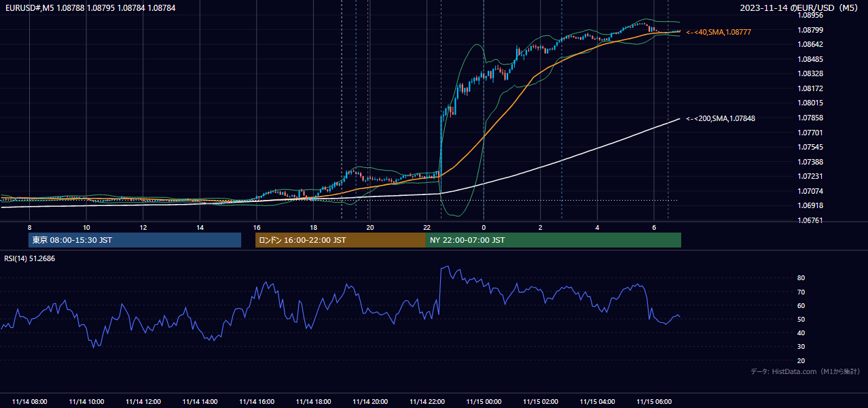This screenshot has height=408, width=868.
Task: Click price level 1.07858 on price axis
Action: click(810, 118)
